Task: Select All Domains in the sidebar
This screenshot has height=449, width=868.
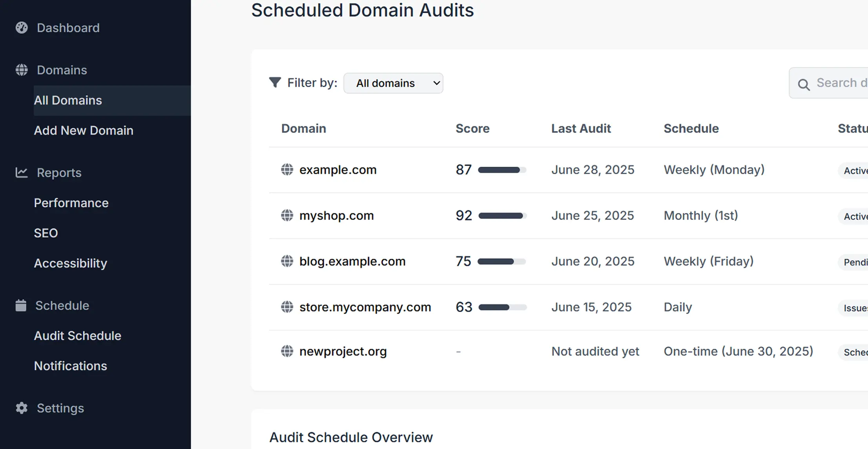Action: click(68, 100)
